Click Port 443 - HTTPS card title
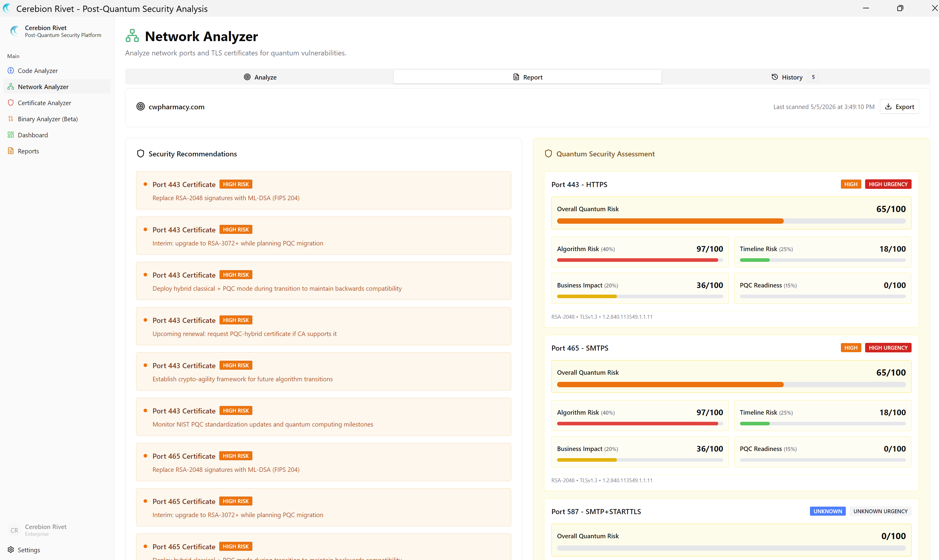 coord(579,184)
